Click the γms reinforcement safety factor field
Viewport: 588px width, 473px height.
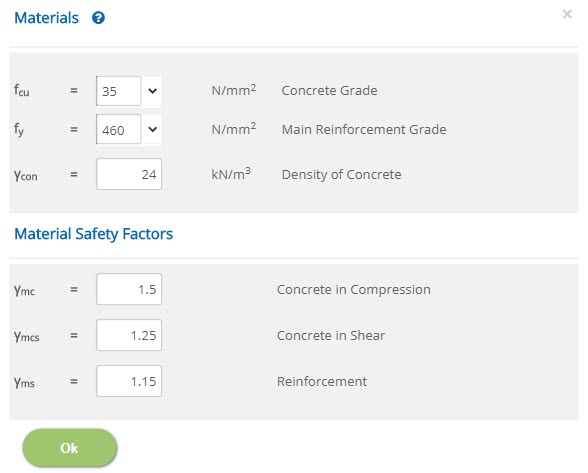pyautogui.click(x=129, y=381)
